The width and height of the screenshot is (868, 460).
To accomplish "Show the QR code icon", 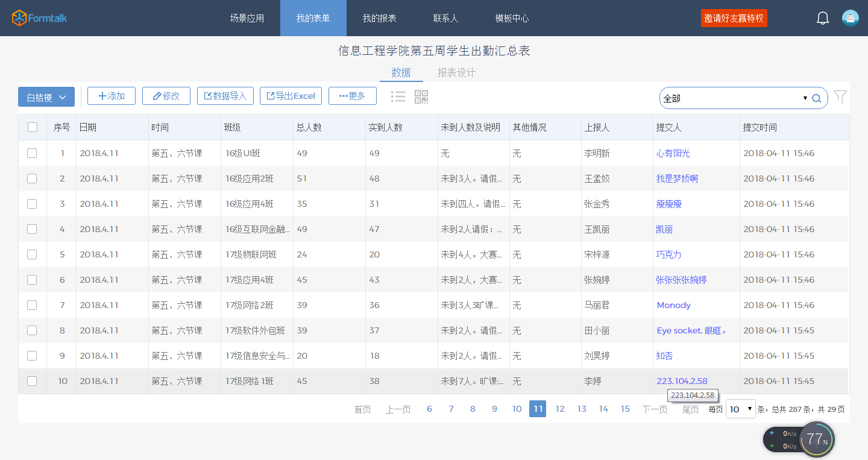I will [x=421, y=96].
